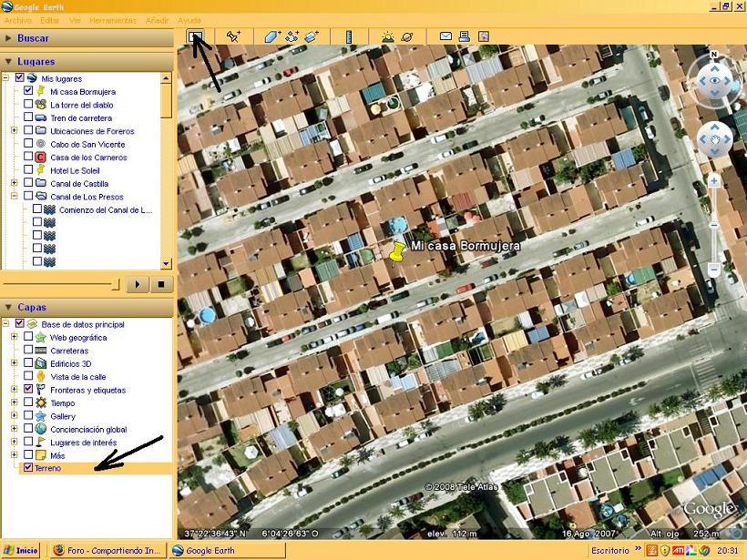The height and width of the screenshot is (560, 747).
Task: Click the N north compass marker
Action: [713, 55]
